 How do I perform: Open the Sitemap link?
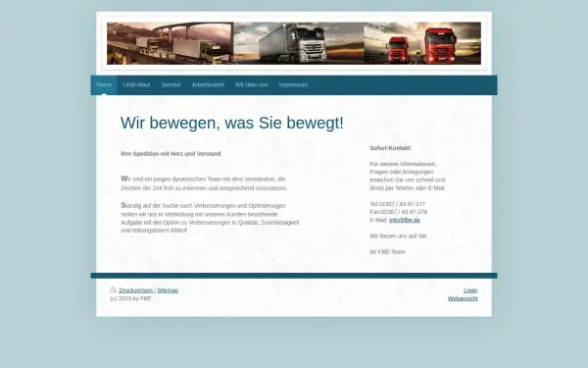coord(168,290)
